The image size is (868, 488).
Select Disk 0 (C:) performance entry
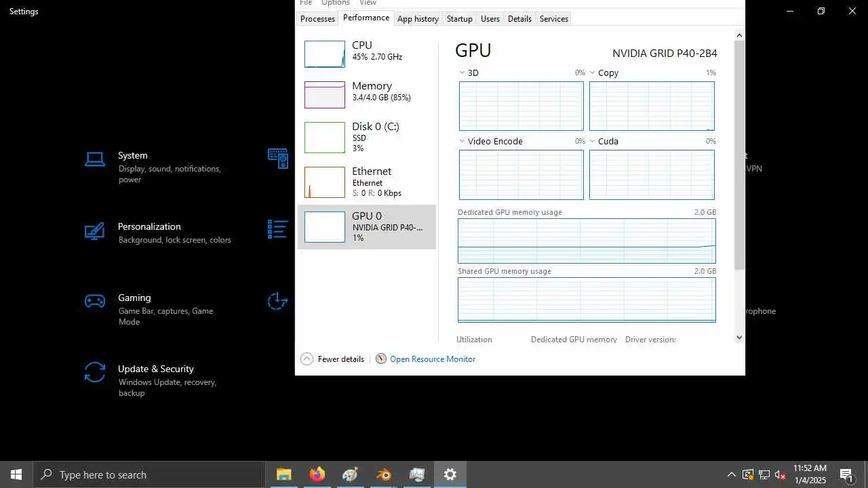366,138
